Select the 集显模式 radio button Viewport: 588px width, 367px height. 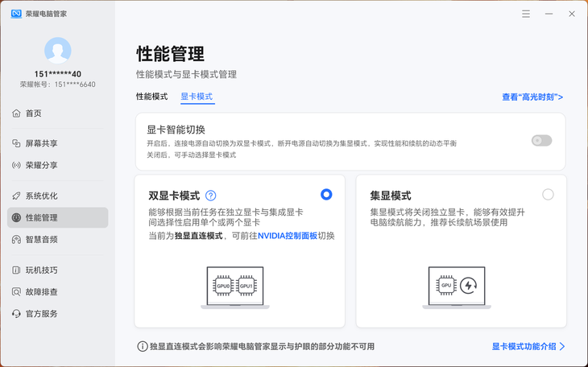(548, 195)
